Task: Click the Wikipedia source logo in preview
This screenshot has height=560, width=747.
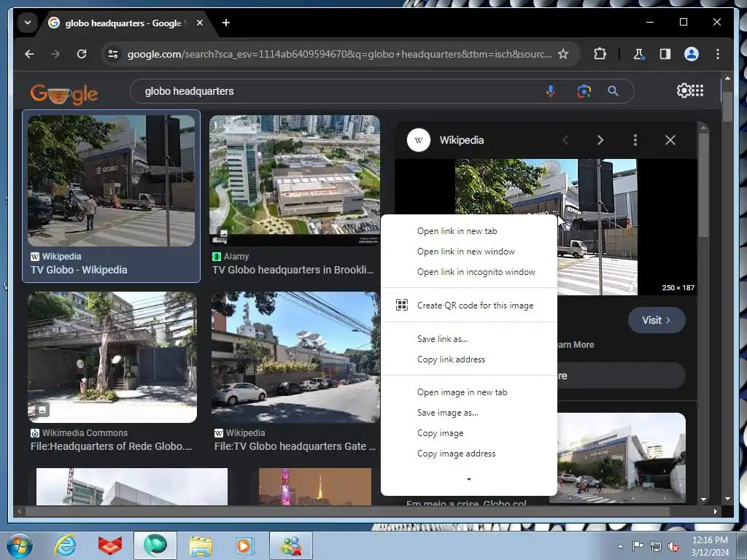Action: pos(419,140)
